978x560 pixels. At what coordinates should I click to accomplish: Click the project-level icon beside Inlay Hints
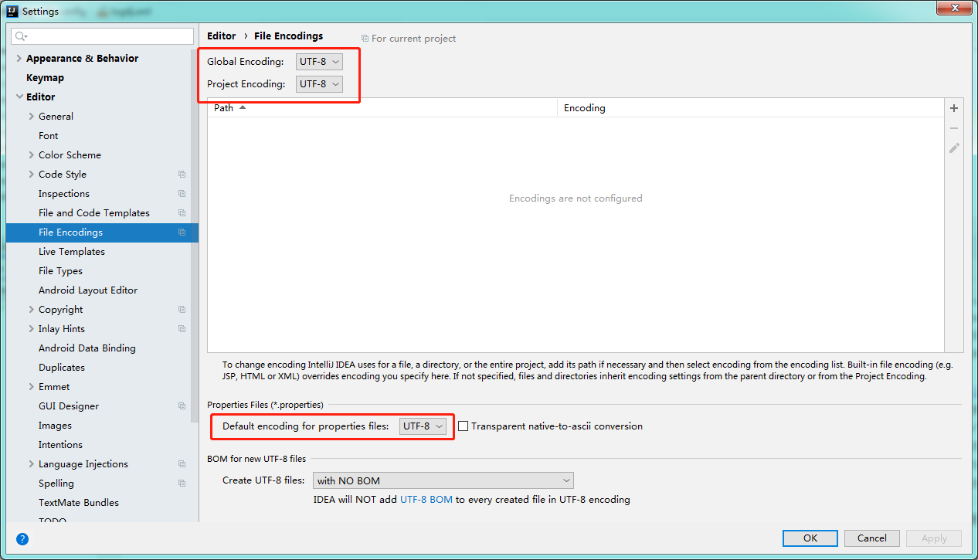click(x=182, y=329)
